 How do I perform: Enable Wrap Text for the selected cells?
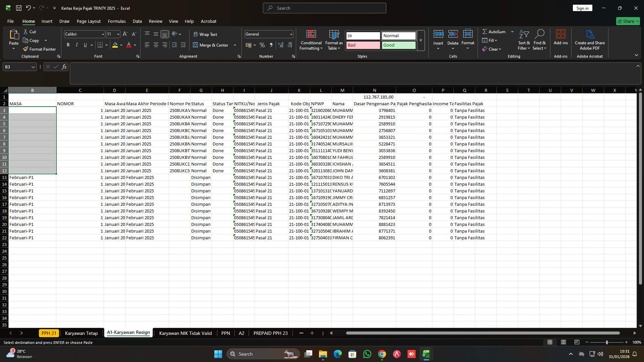coord(206,34)
